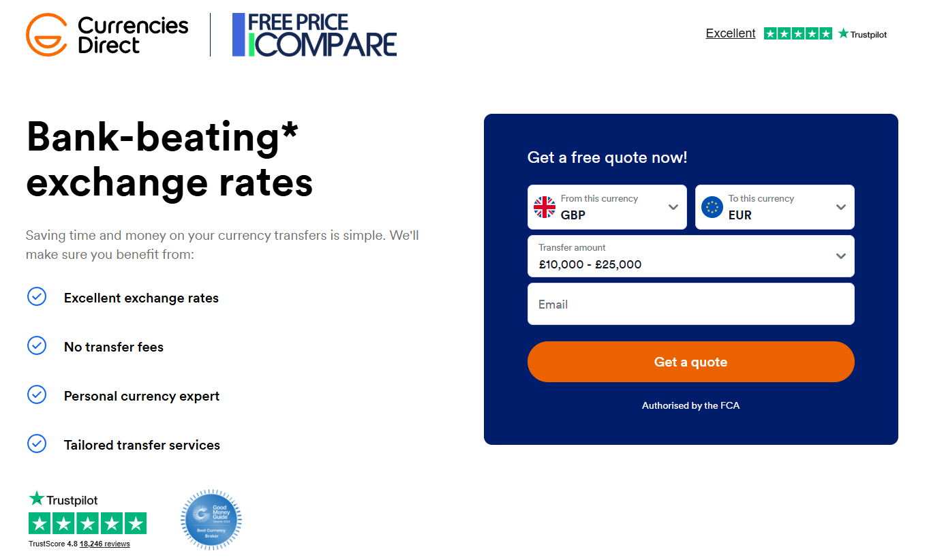This screenshot has width=929, height=560.
Task: Click the Get a quote button
Action: pyautogui.click(x=690, y=362)
